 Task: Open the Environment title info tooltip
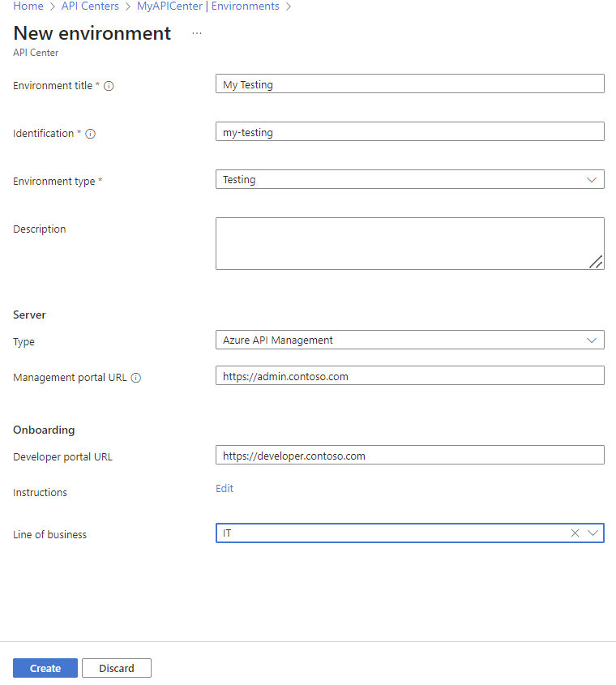(109, 85)
